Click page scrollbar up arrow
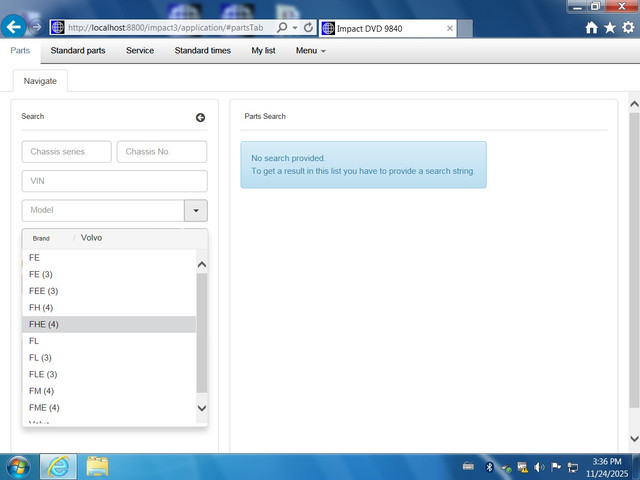Image resolution: width=640 pixels, height=480 pixels. 634,104
